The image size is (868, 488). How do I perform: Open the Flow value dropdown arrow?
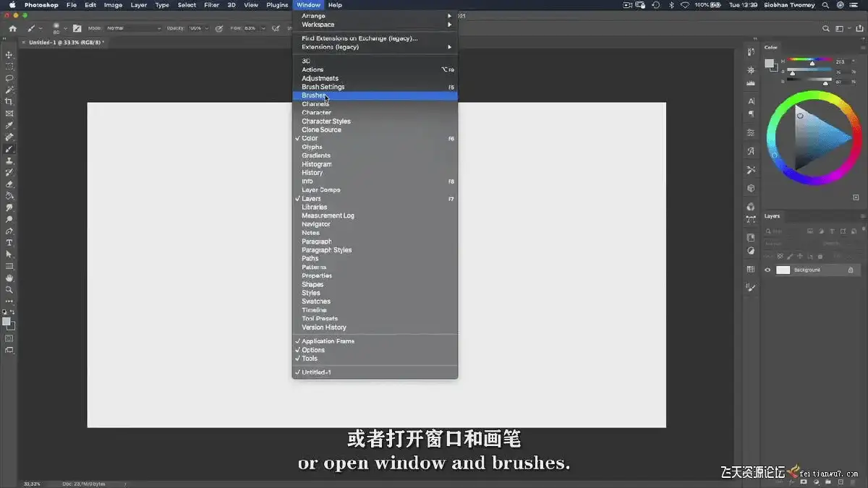262,28
